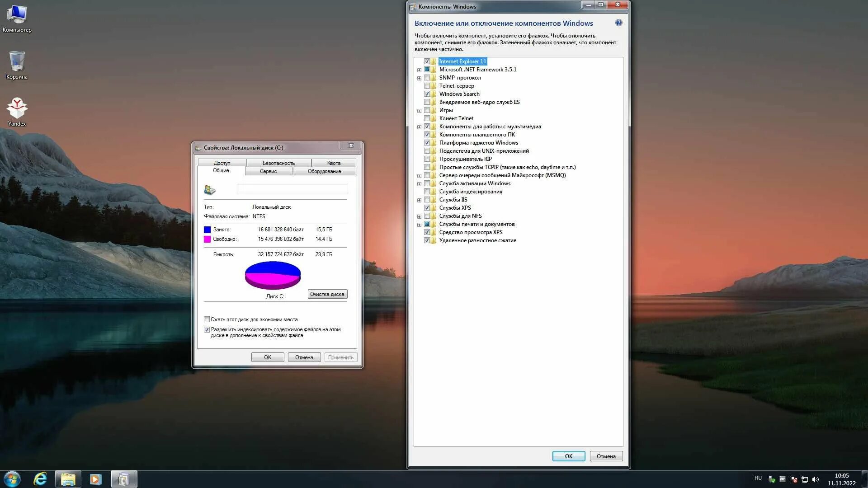Click the Start orb button
This screenshot has height=488, width=868.
[12, 479]
